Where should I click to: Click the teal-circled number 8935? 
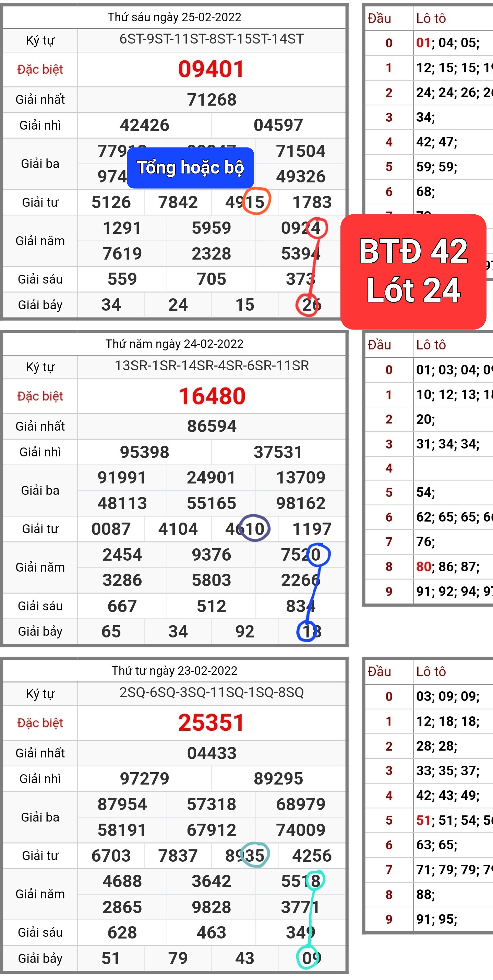[x=245, y=856]
